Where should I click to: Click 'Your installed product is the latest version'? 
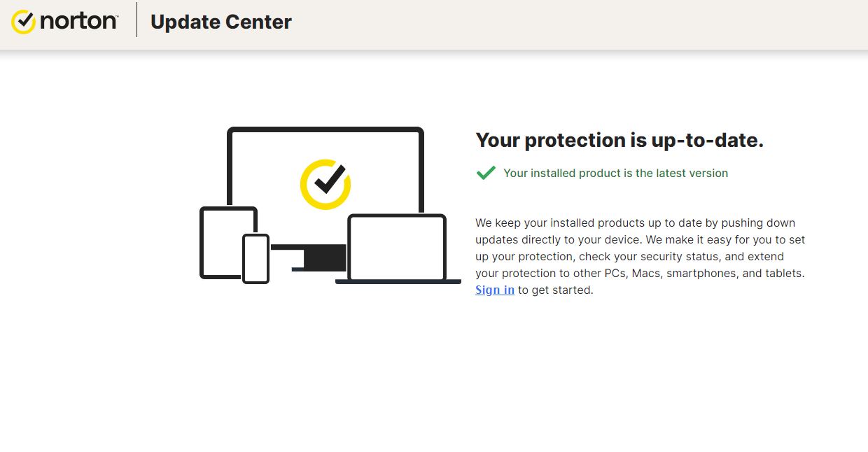[616, 173]
